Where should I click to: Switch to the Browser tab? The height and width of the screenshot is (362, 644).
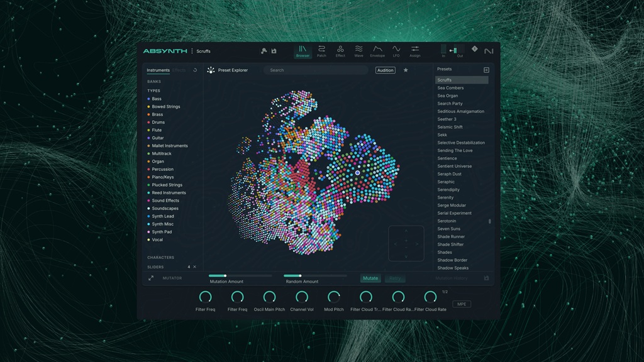pos(303,50)
